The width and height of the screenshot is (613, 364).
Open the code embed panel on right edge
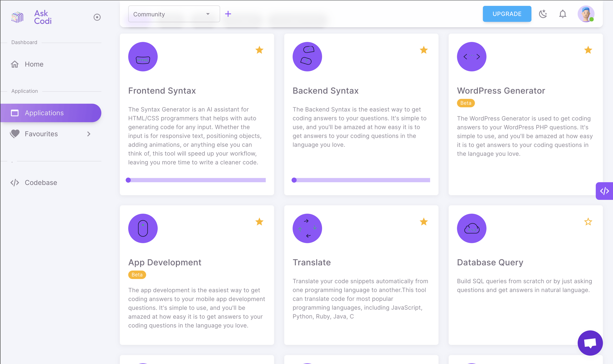click(605, 191)
